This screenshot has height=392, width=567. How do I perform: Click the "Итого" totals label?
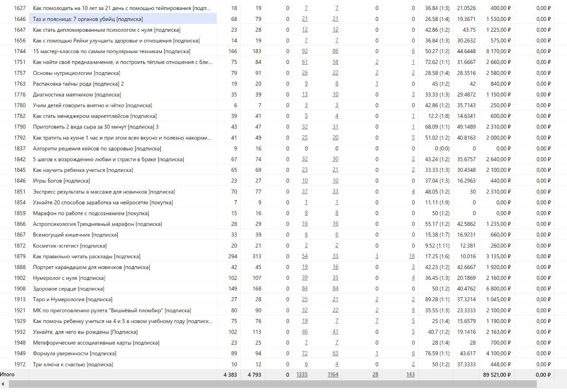pyautogui.click(x=7, y=375)
